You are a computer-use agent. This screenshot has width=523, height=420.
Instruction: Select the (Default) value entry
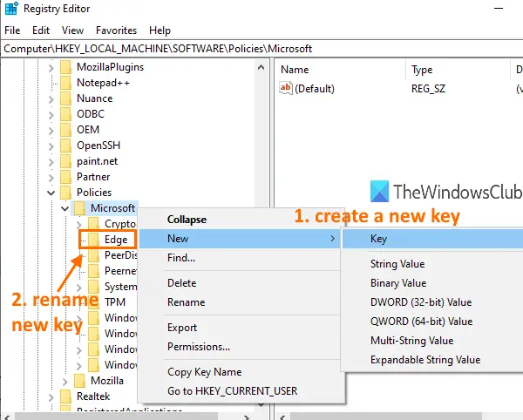[314, 89]
